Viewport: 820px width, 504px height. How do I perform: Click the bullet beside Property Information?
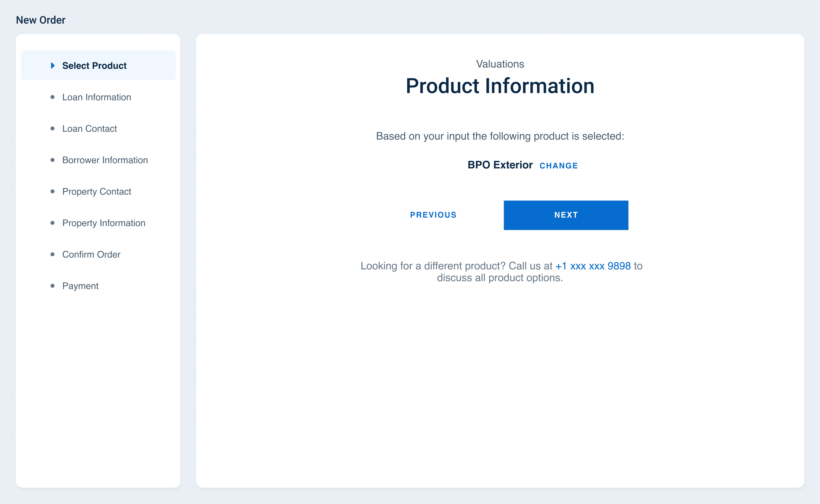pyautogui.click(x=52, y=223)
